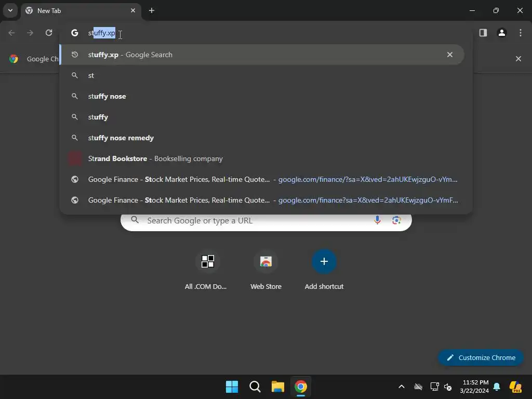
Task: Open the Web Store shortcut
Action: [266, 270]
